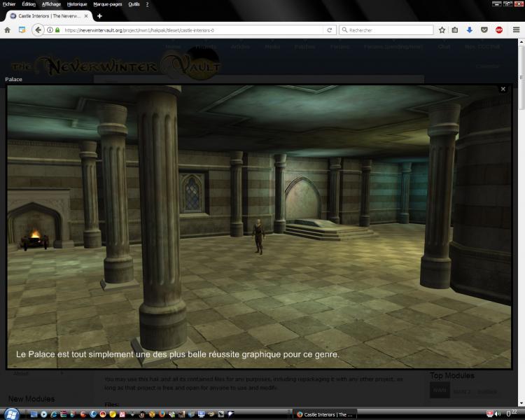Close the Palace image lightbox
This screenshot has width=525, height=420.
(503, 89)
